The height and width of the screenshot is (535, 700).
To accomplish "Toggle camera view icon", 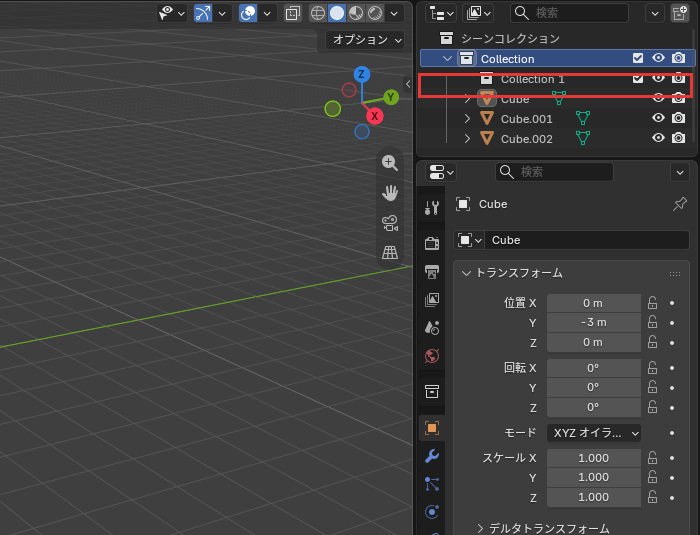I will point(390,223).
